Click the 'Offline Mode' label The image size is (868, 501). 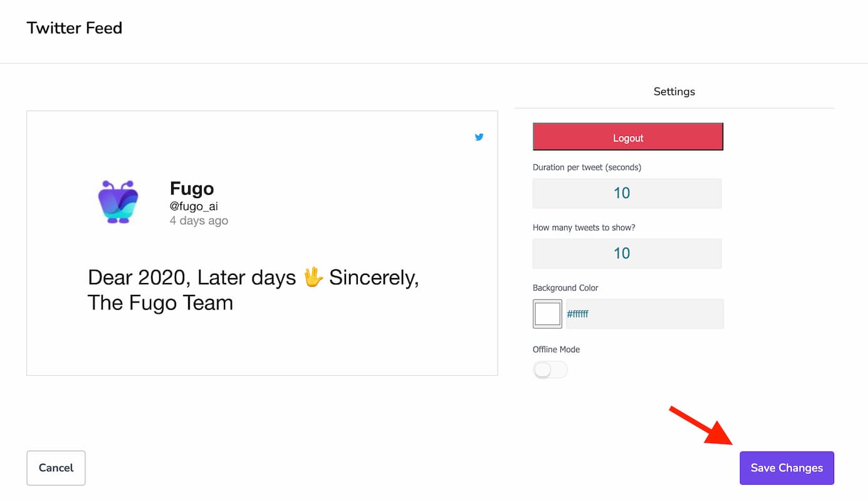tap(557, 349)
